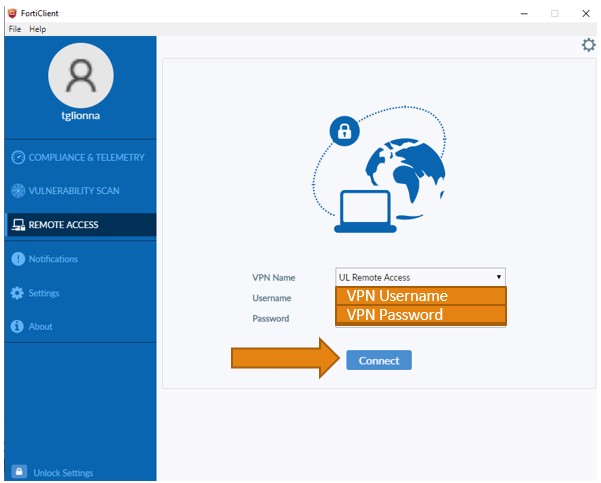601x483 pixels.
Task: Minimize the FortiClient window
Action: [524, 13]
